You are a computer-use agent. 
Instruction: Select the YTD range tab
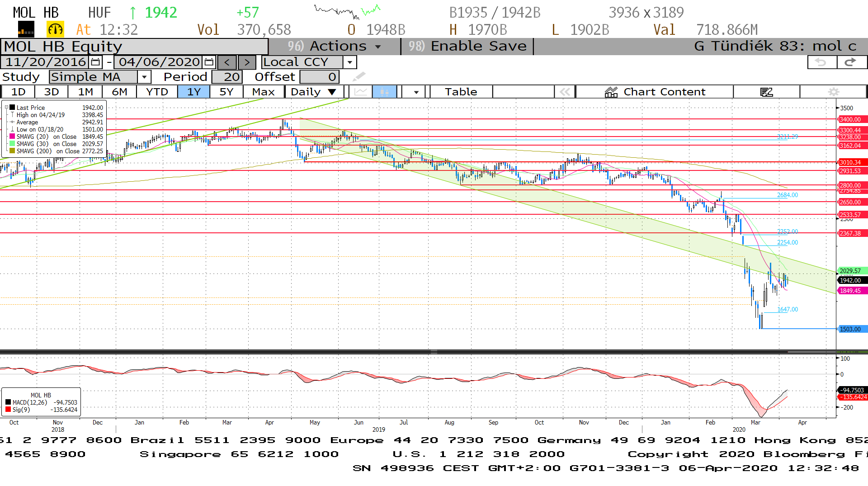click(157, 92)
